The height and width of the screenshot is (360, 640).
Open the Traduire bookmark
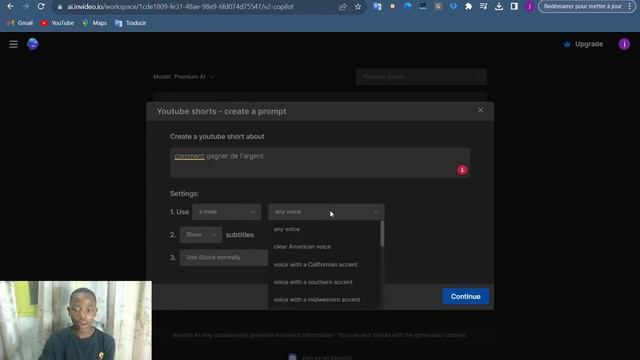(x=131, y=23)
